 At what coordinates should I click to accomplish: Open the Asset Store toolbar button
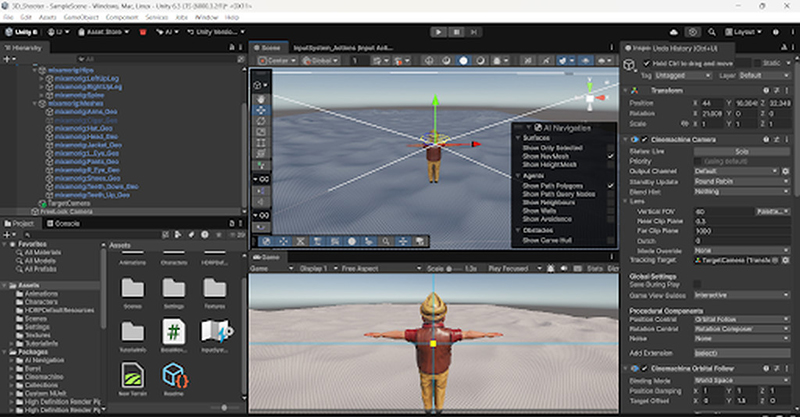104,32
